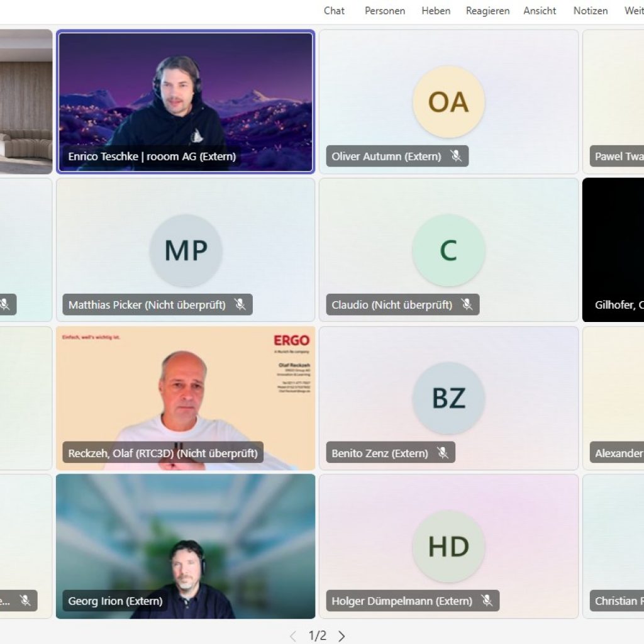The image size is (644, 644).
Task: Go to previous participant page arrow
Action: point(293,636)
